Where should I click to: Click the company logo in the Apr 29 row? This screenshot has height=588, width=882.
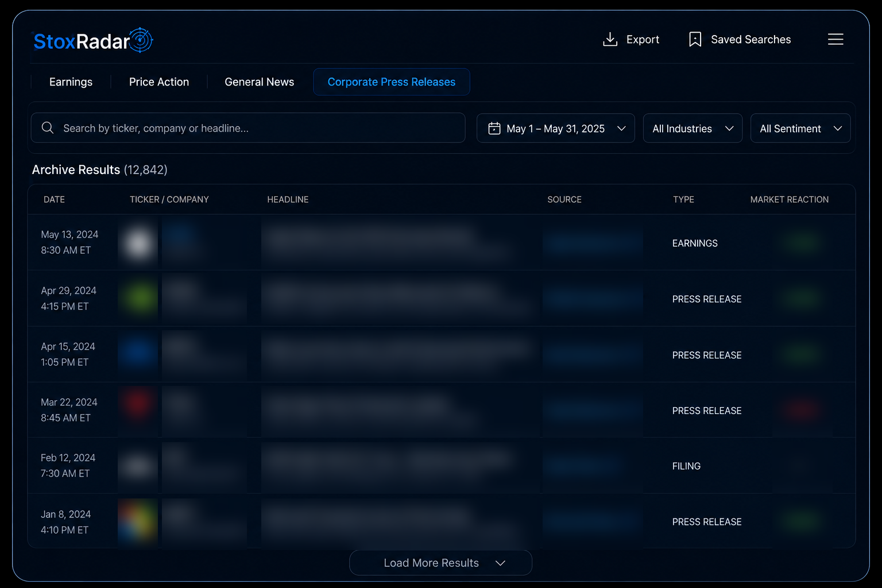(x=138, y=298)
